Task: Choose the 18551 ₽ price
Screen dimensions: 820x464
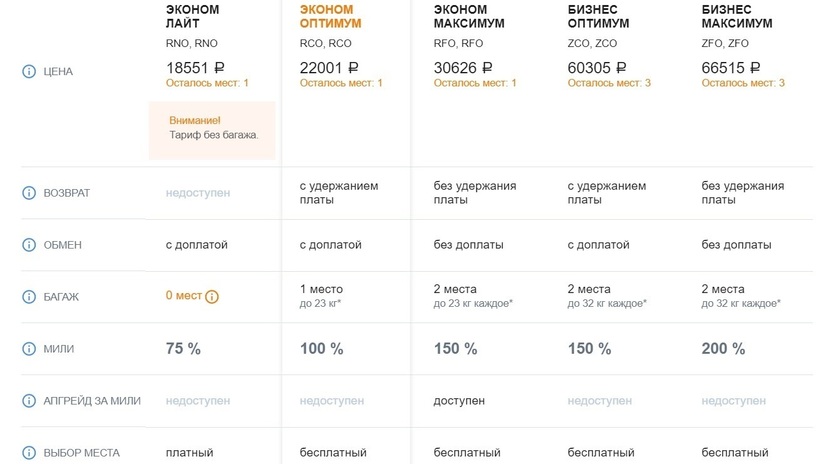Action: (195, 67)
